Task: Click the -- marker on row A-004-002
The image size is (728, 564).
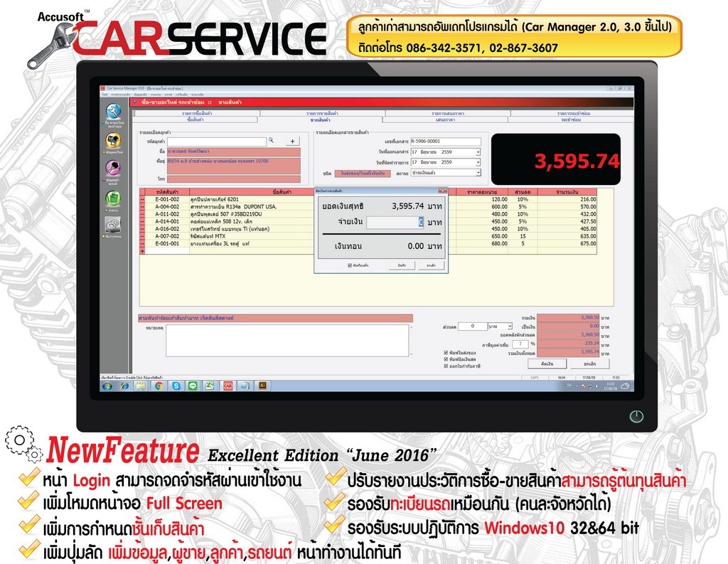Action: click(x=142, y=207)
